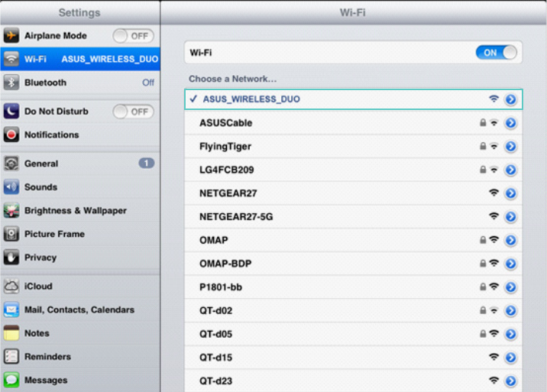Select Sounds in the Settings list
The height and width of the screenshot is (392, 547).
[x=80, y=187]
